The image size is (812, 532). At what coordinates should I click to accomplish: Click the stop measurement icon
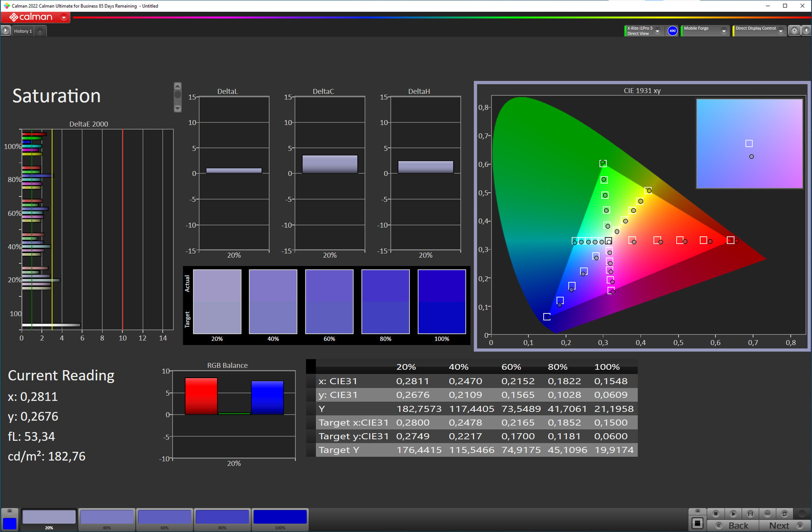tap(715, 513)
